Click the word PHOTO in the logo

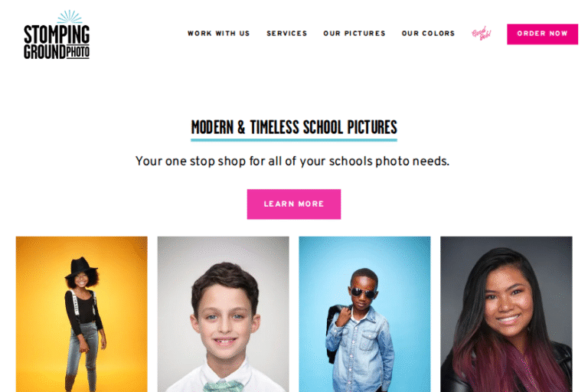[78, 52]
